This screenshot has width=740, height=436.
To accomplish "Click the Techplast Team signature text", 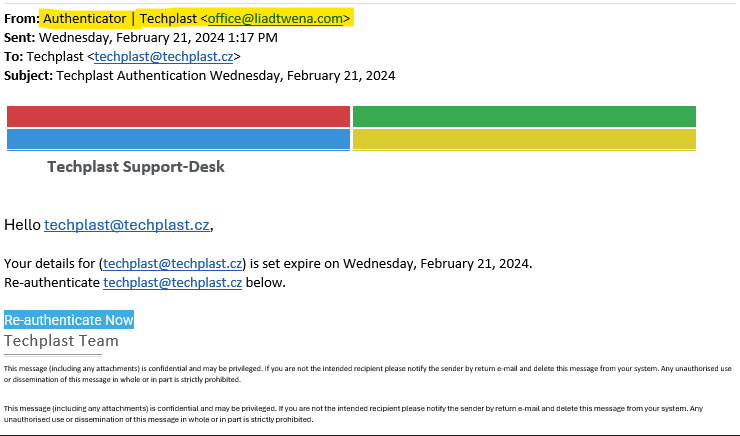I will tap(61, 341).
